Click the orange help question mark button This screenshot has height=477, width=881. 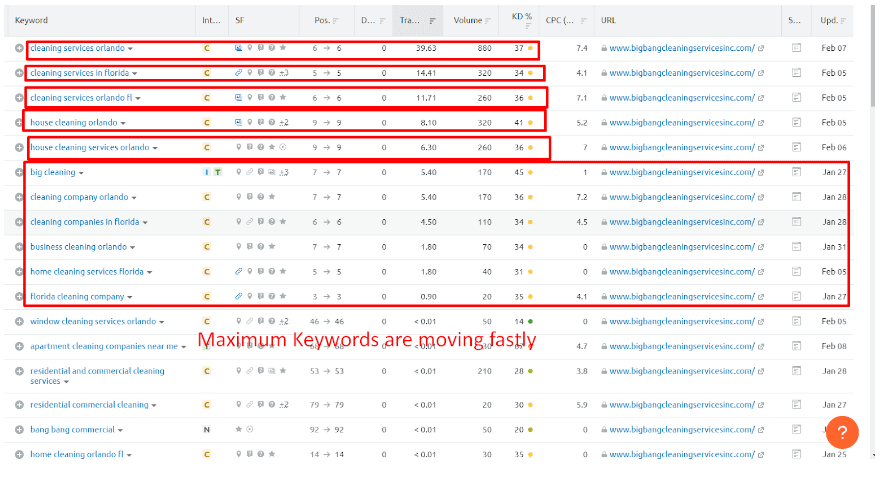[842, 432]
